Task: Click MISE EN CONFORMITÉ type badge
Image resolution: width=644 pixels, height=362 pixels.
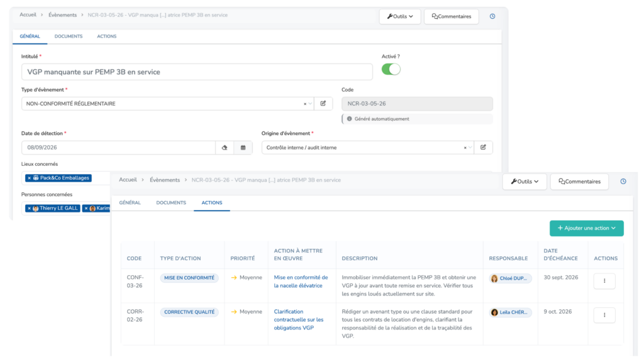Action: (189, 278)
